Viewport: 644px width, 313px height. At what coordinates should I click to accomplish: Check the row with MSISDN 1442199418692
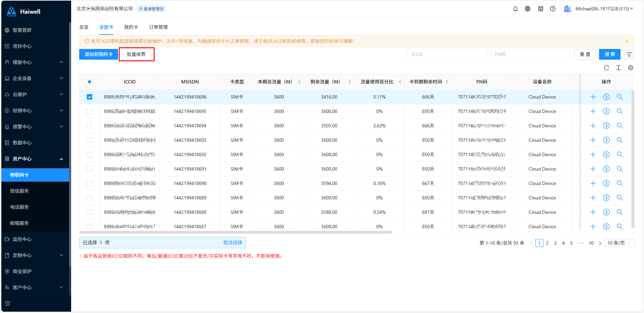point(90,154)
